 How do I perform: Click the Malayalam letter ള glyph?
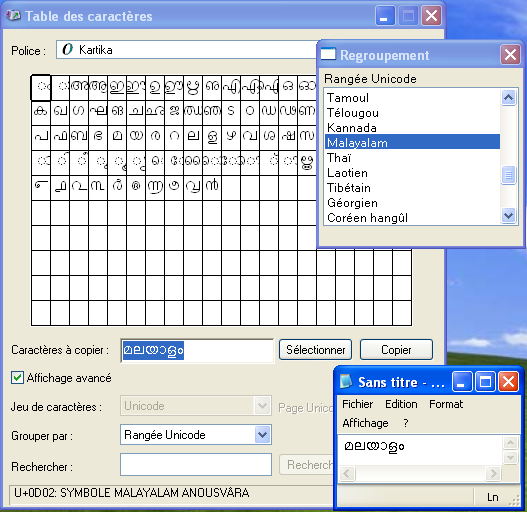[x=212, y=138]
